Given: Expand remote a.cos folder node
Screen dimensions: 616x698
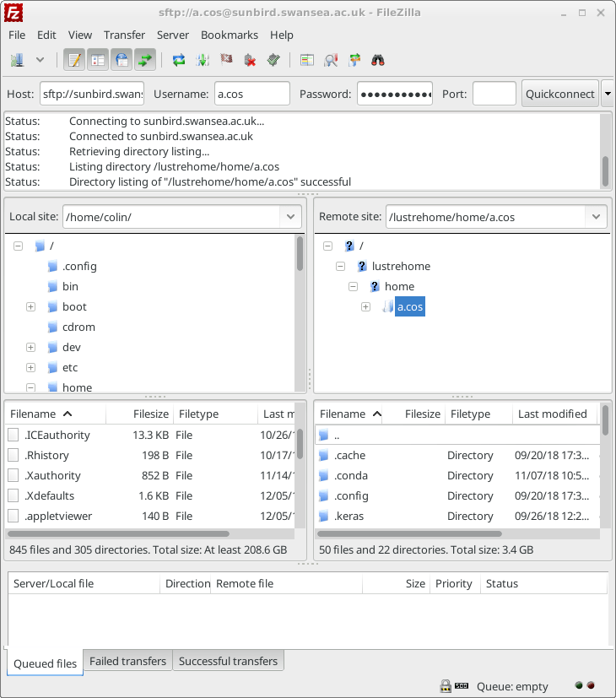Looking at the screenshot, I should coord(366,306).
